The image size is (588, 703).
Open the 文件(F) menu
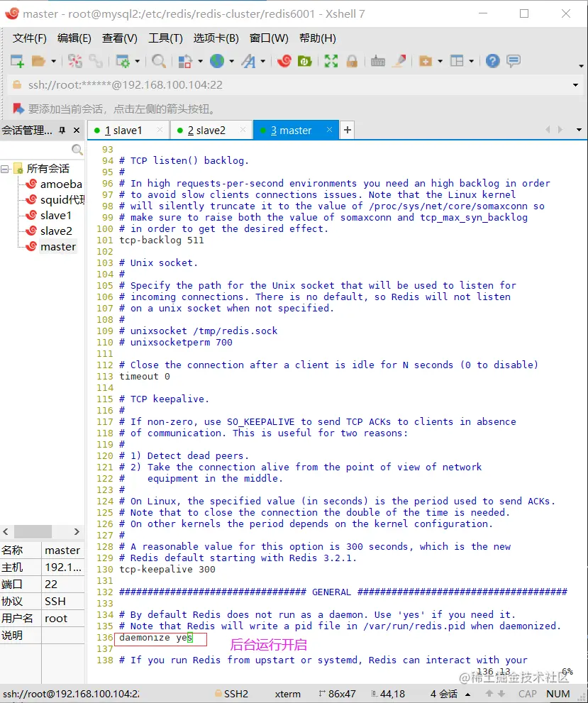click(x=30, y=38)
